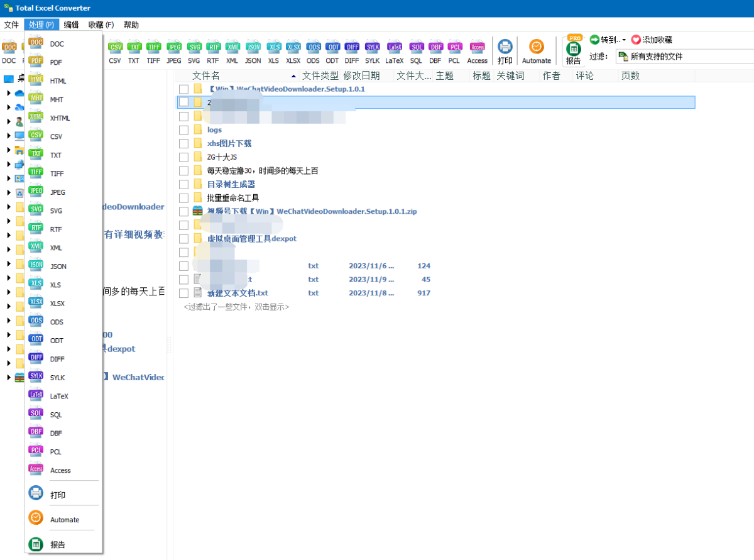Open the 文件 menu

11,25
